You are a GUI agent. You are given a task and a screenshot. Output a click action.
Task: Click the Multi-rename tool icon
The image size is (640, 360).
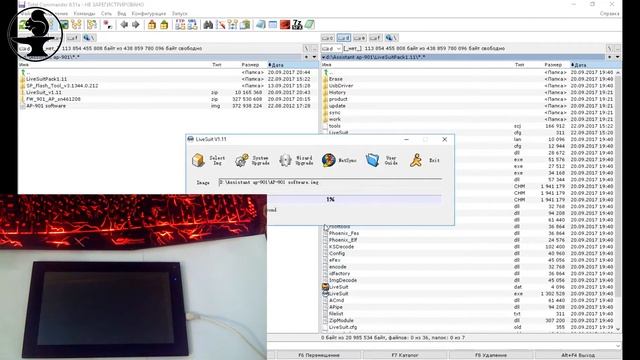pyautogui.click(x=220, y=25)
